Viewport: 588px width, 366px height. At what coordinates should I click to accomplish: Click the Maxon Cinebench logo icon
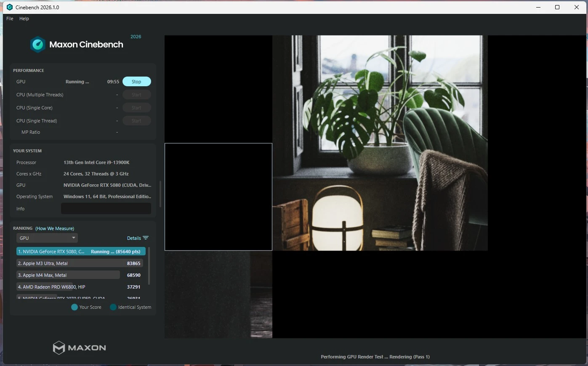tap(38, 45)
